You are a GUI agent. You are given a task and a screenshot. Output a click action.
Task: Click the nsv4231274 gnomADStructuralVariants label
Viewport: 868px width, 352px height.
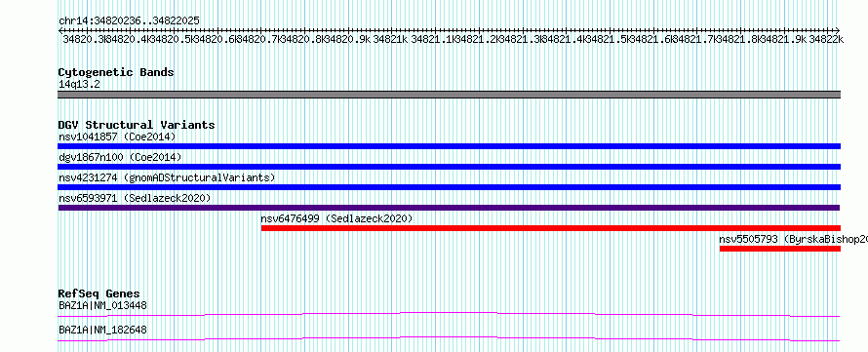167,177
